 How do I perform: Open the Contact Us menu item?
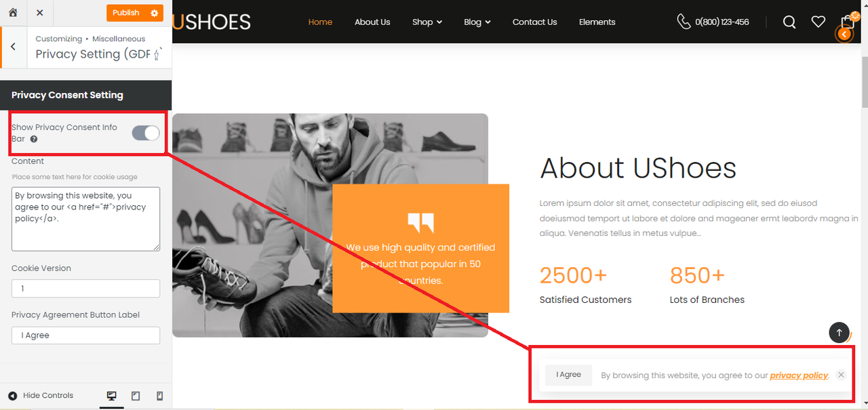coord(534,22)
